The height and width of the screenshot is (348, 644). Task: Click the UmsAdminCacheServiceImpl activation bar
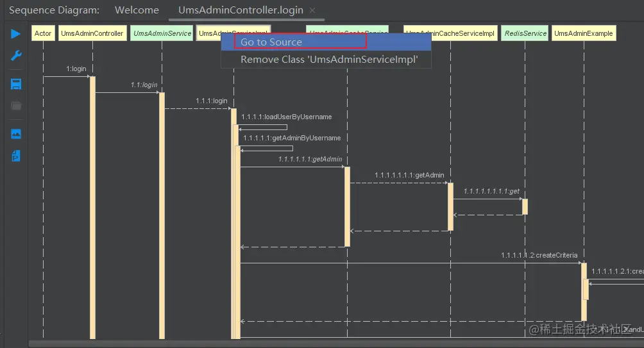click(x=450, y=207)
